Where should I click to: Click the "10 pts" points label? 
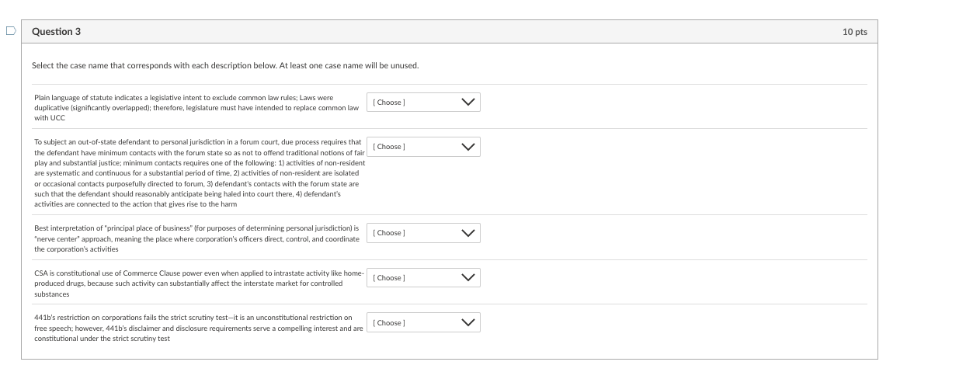854,32
